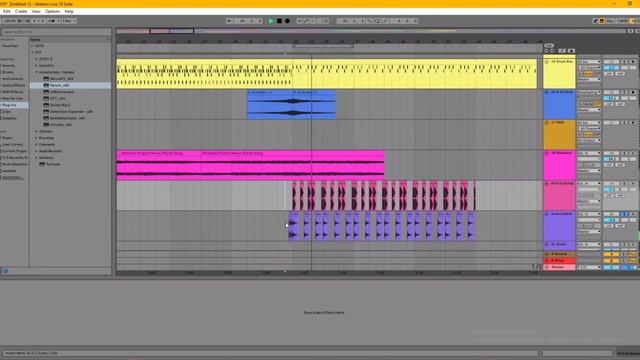Toggle the blue Solo button on Snare Sidechain track

coord(624,214)
